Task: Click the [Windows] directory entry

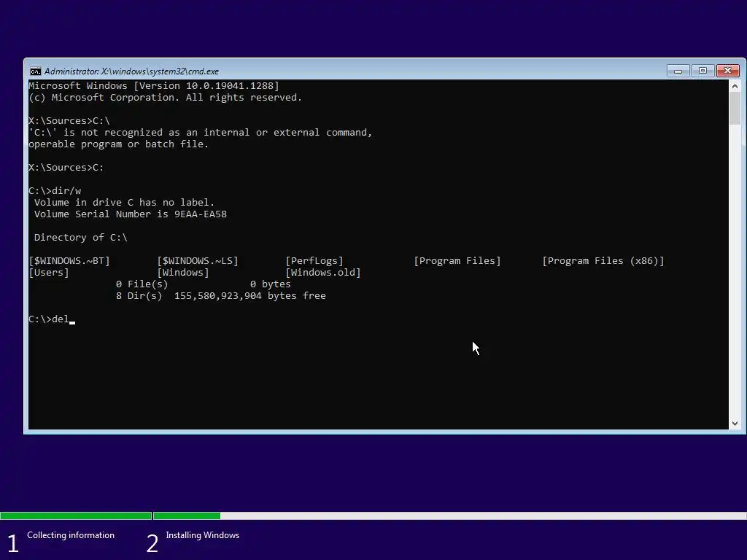Action: pyautogui.click(x=183, y=273)
